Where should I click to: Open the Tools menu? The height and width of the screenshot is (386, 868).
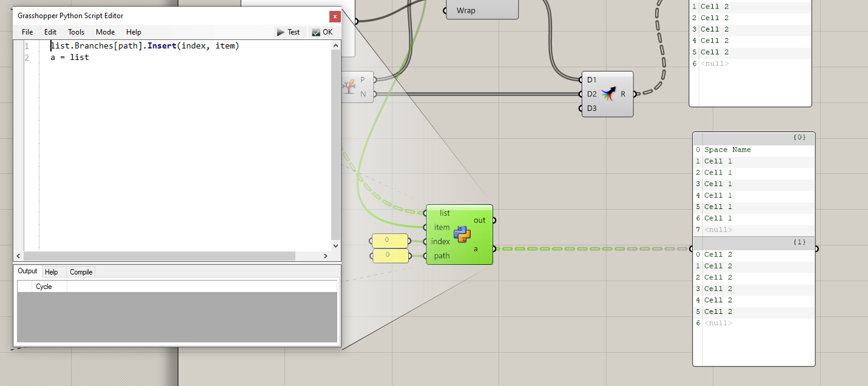(x=76, y=32)
